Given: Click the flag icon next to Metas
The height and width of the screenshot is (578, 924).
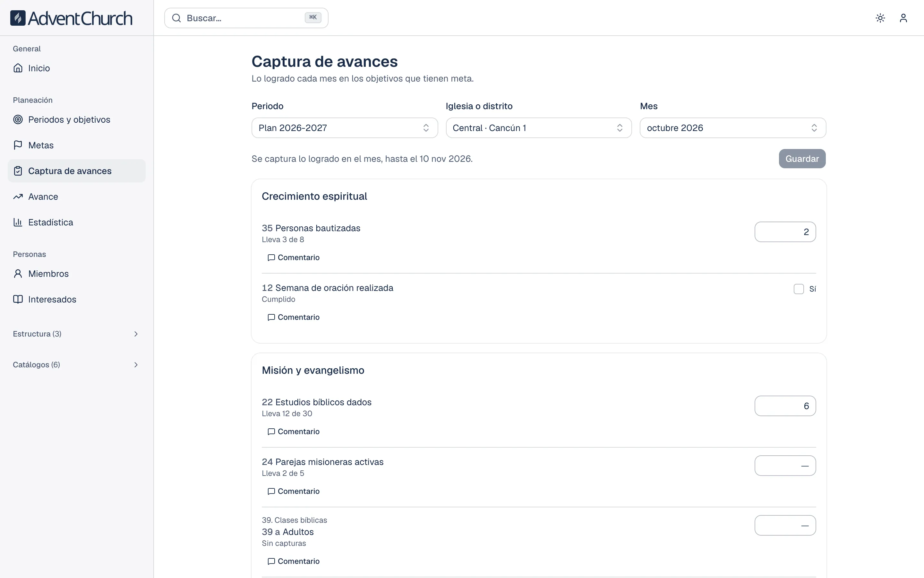Looking at the screenshot, I should 18,145.
